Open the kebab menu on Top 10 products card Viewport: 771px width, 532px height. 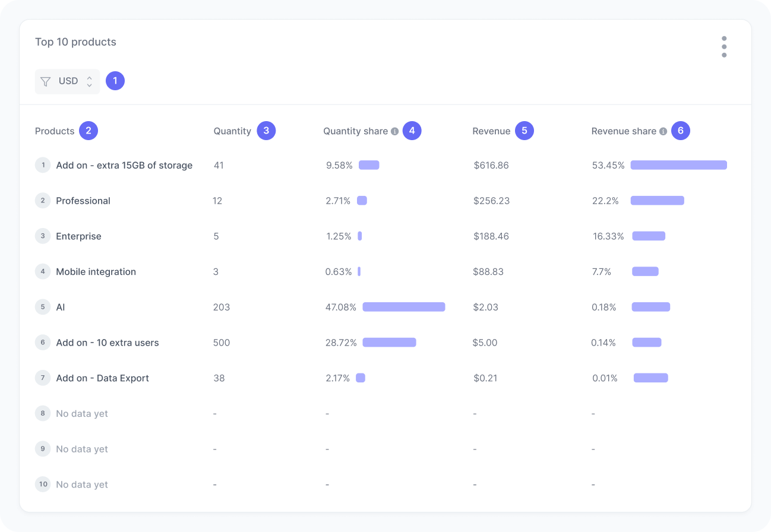[x=724, y=46]
